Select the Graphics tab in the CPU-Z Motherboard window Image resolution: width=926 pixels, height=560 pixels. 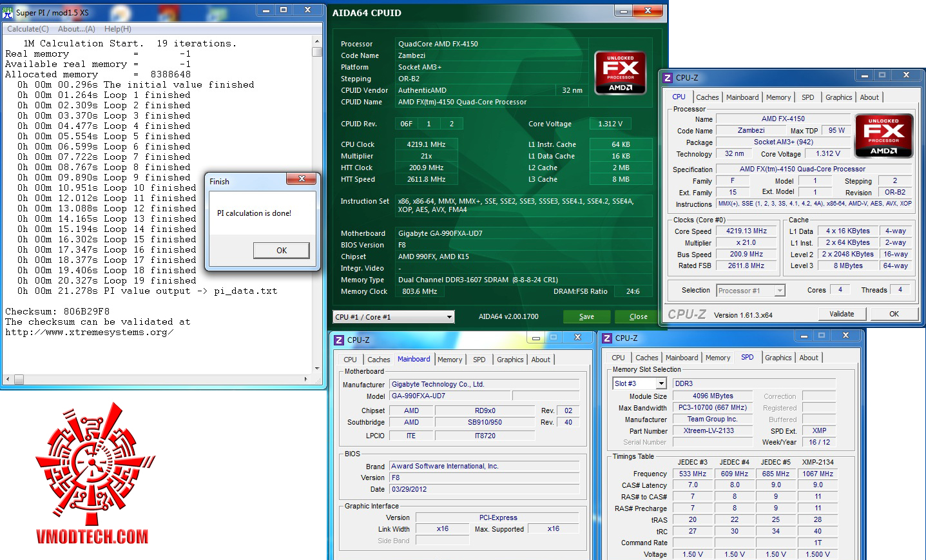point(510,360)
